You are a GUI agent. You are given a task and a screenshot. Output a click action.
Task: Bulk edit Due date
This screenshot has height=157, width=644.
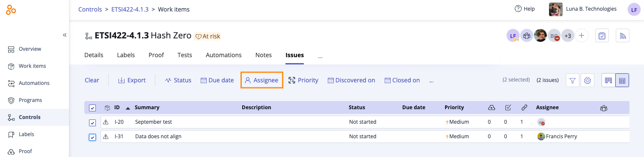pos(217,80)
